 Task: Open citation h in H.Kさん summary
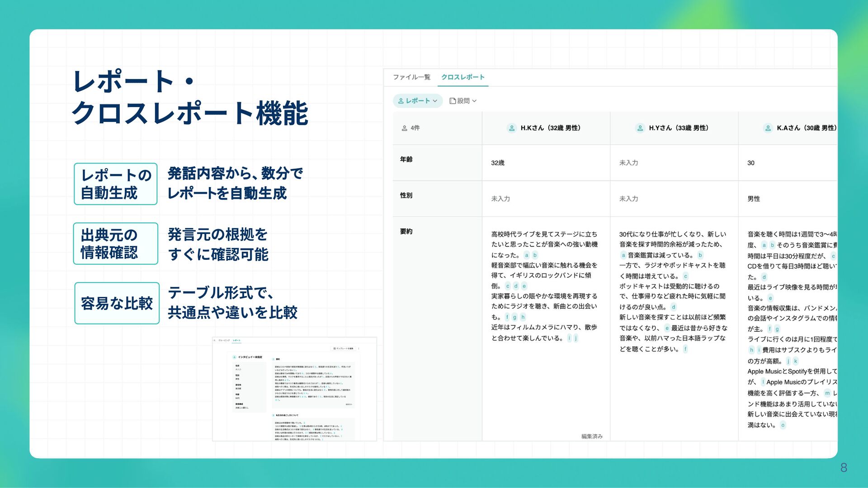coord(523,317)
